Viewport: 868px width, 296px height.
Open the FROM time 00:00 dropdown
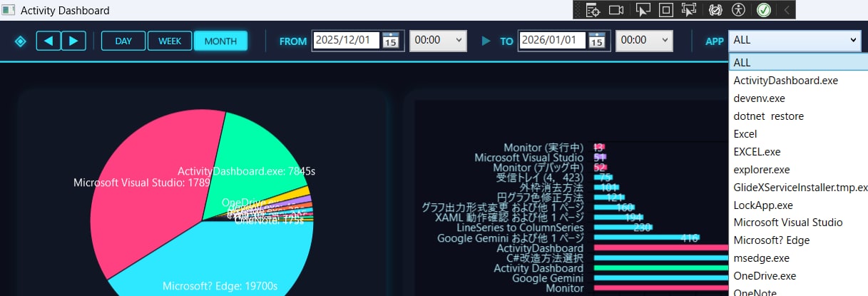click(x=438, y=41)
